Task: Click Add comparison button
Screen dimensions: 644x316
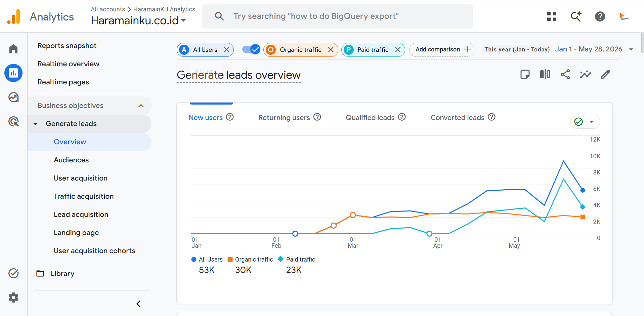Action: [441, 49]
